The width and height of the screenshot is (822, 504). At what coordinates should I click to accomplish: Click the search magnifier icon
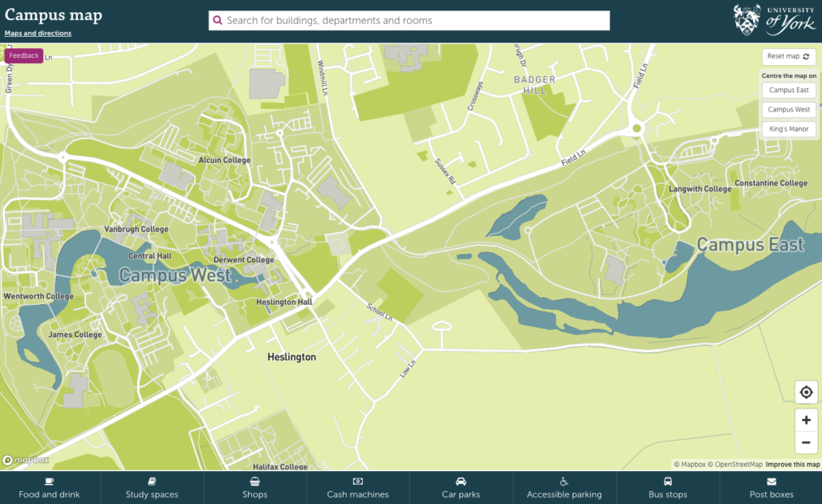[218, 21]
